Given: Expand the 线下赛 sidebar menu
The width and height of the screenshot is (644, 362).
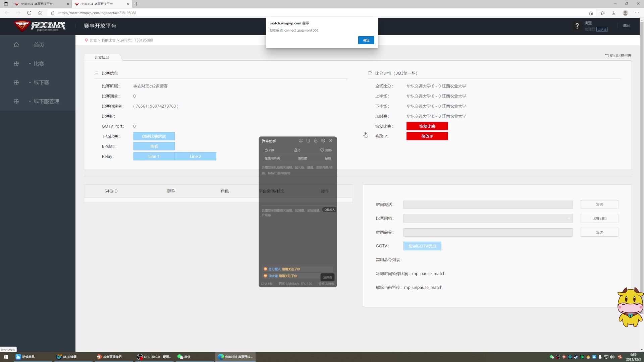Looking at the screenshot, I should point(38,82).
